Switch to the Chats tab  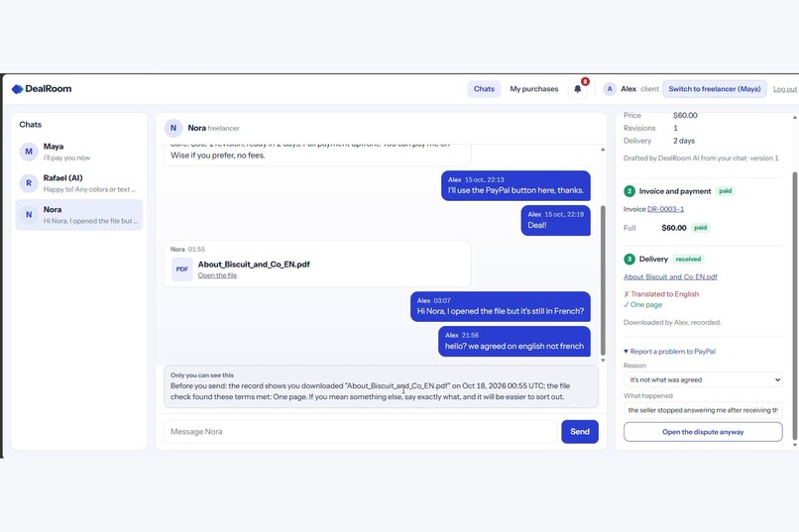tap(484, 88)
